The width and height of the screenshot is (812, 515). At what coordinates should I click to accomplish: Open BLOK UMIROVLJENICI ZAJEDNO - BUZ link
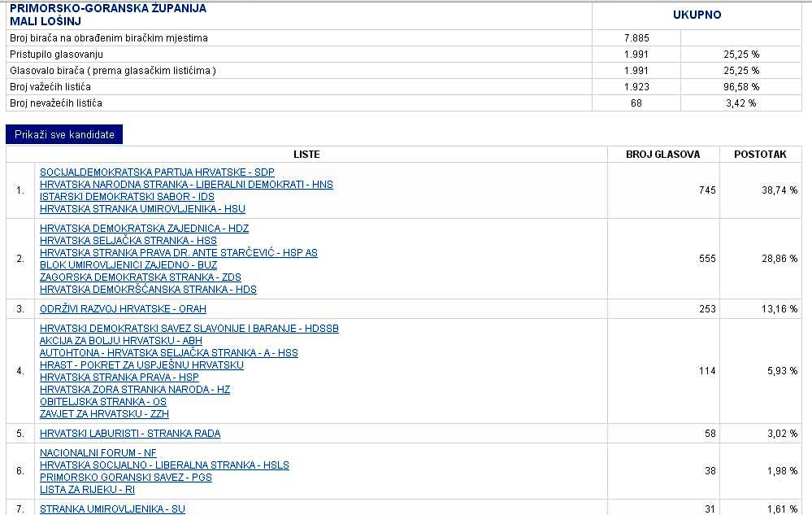click(128, 265)
